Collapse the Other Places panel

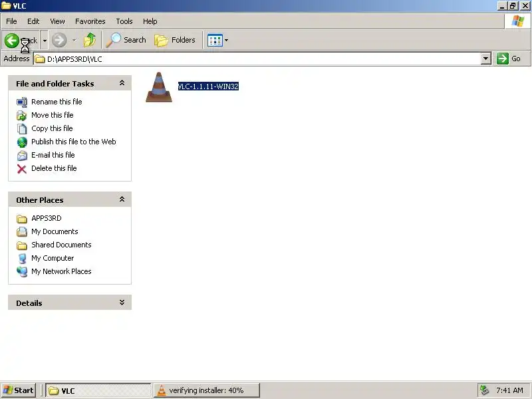click(x=122, y=199)
